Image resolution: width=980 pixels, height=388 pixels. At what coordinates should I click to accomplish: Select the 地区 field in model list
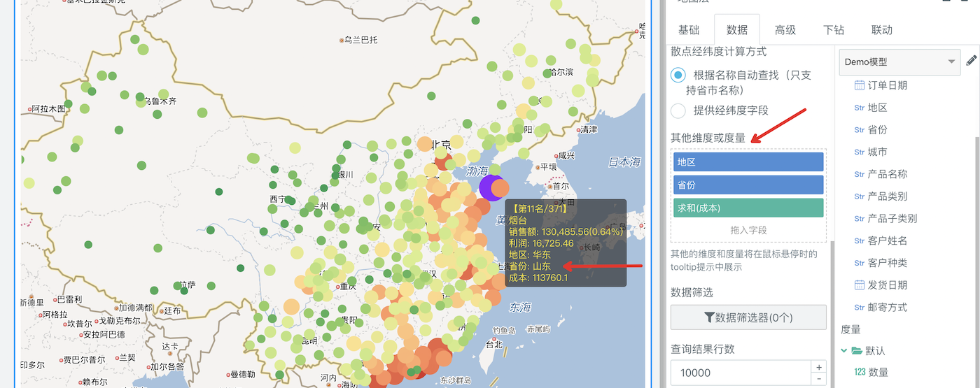coord(878,108)
